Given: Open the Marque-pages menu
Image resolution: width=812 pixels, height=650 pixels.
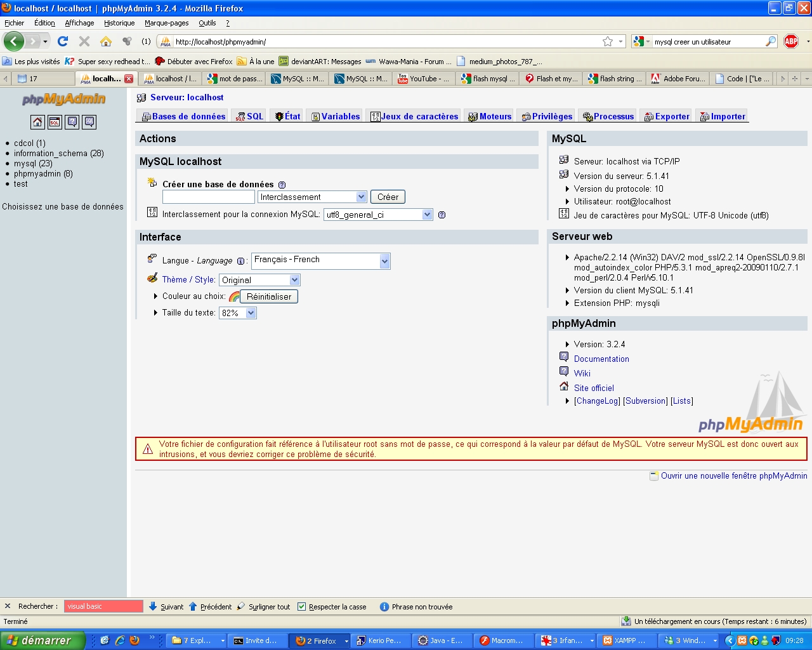Looking at the screenshot, I should 166,23.
